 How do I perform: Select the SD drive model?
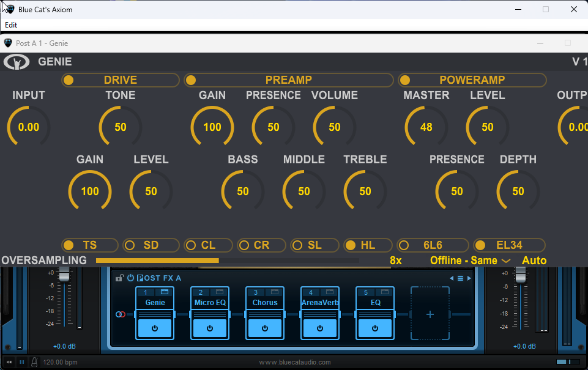[151, 245]
